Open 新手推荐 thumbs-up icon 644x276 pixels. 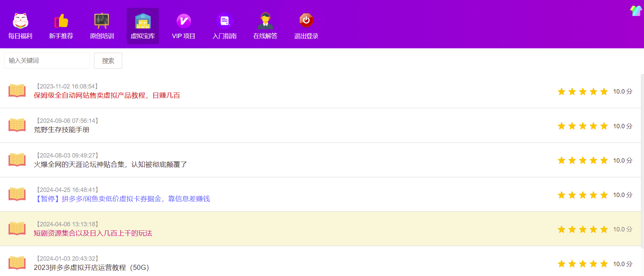pyautogui.click(x=61, y=21)
